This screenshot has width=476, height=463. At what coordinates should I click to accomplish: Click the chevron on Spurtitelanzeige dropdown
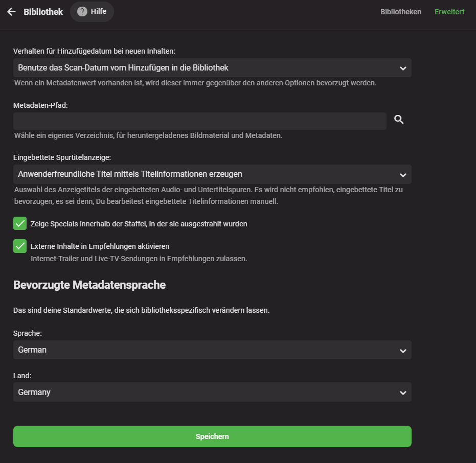[403, 175]
